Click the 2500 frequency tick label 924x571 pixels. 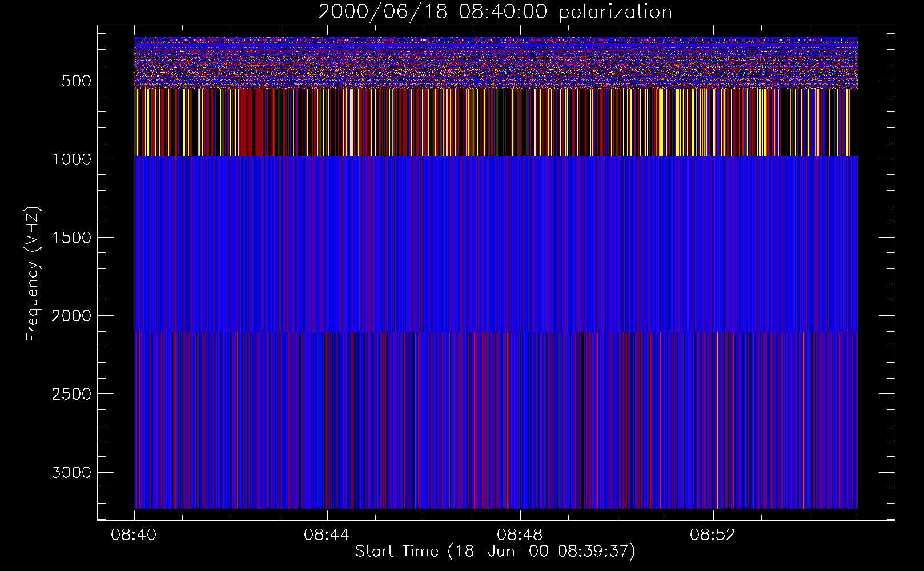[71, 394]
